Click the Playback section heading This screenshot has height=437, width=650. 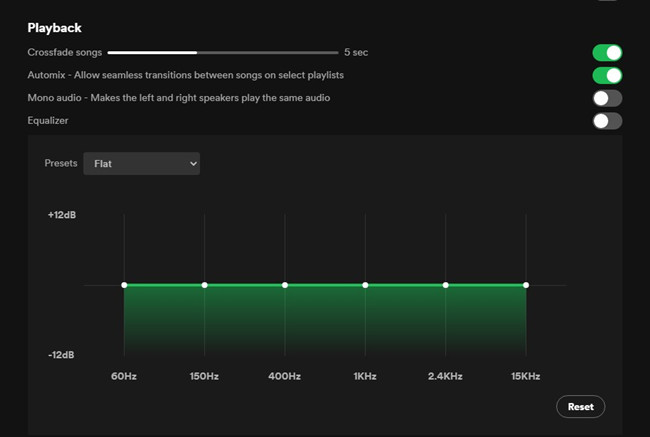[x=54, y=28]
